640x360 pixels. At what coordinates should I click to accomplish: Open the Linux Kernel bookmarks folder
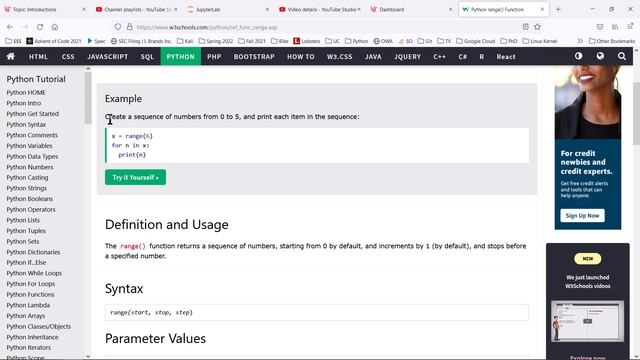[x=540, y=41]
